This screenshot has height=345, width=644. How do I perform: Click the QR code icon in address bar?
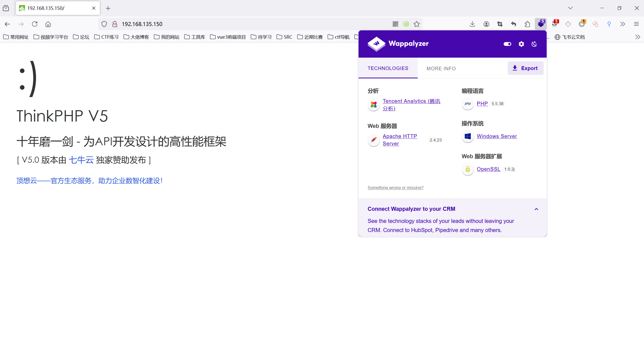[395, 24]
